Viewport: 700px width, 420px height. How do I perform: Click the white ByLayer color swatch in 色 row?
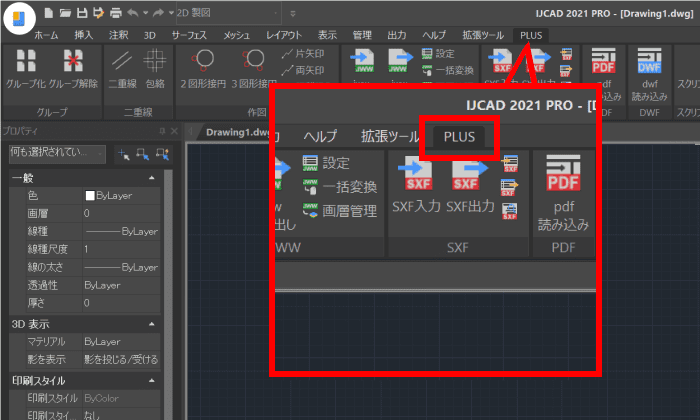click(90, 195)
